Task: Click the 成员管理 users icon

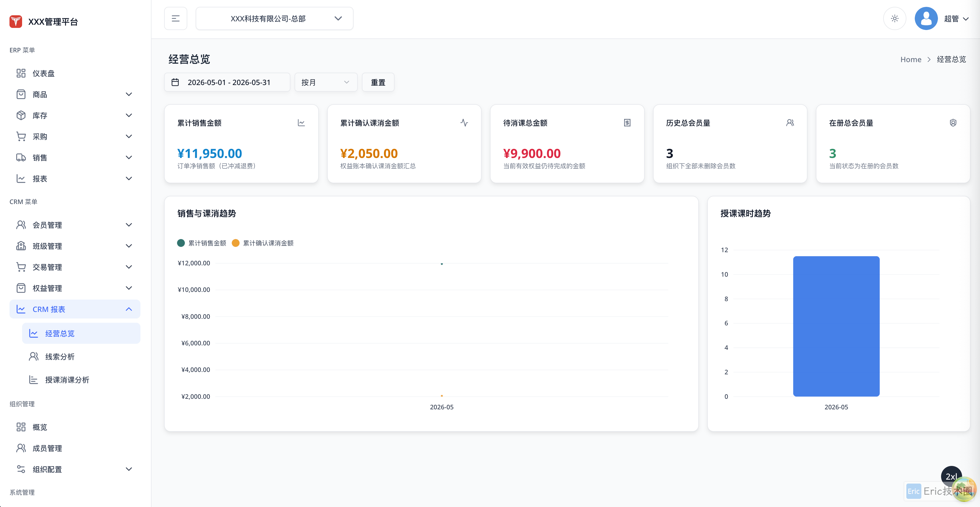Action: (21, 448)
